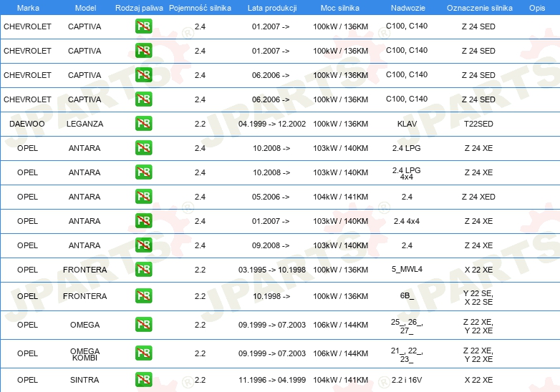Click the Moc silnika column header
Viewport: 560px width, 392px height.
click(x=340, y=8)
